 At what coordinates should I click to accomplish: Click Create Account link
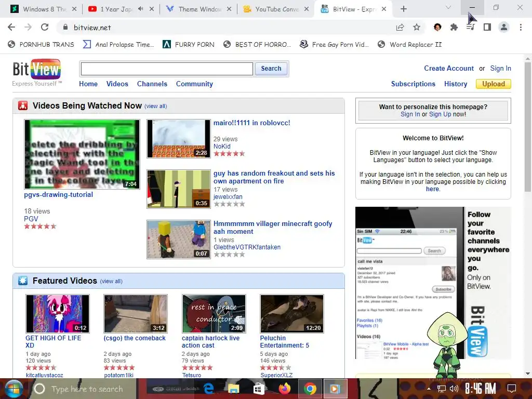[x=449, y=68]
